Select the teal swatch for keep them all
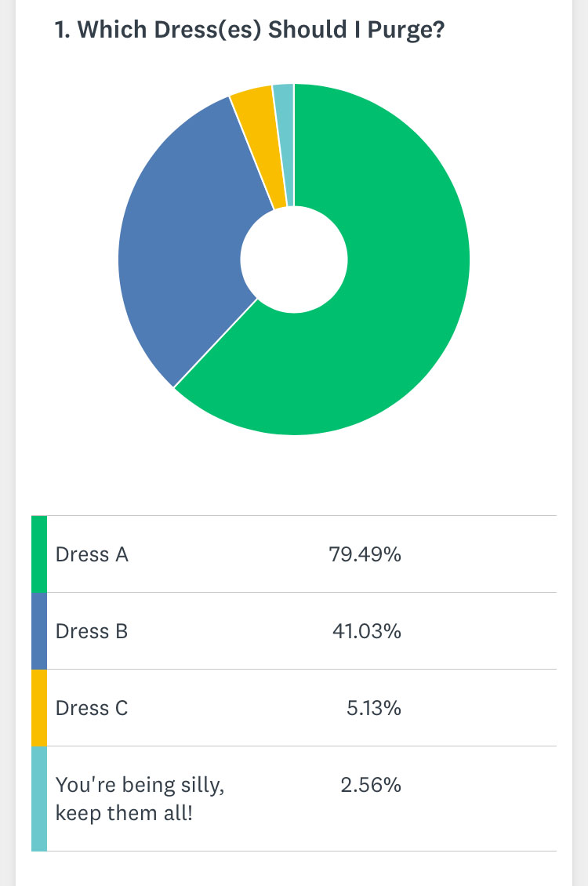 (x=39, y=798)
